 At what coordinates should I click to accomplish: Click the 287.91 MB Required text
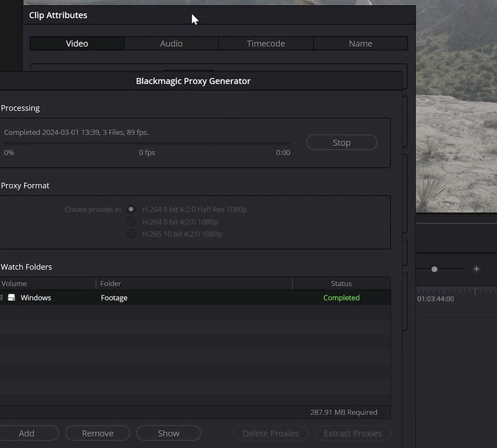coord(344,412)
